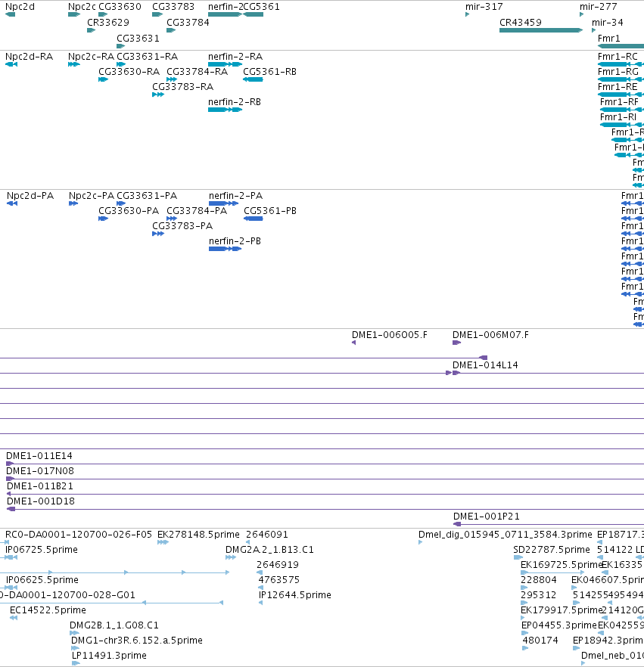Select the DME1-001D18 clone label
This screenshot has height=667, width=644.
coord(41,501)
